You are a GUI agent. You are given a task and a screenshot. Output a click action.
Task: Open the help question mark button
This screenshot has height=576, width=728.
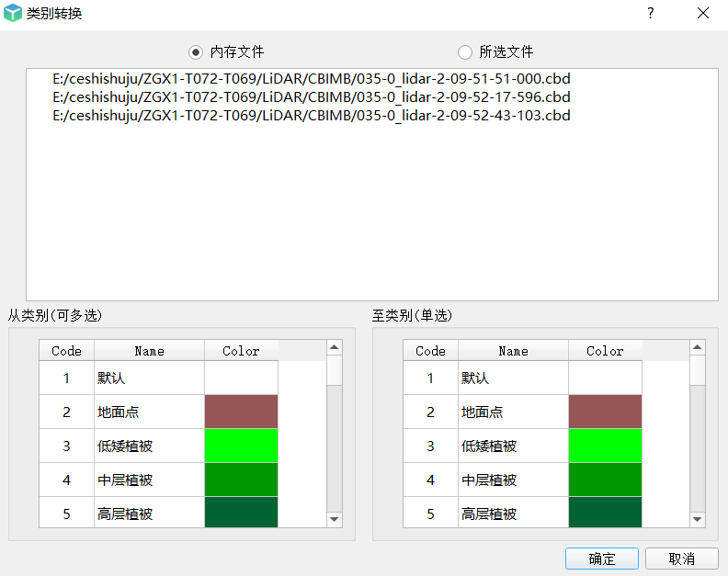pos(651,13)
